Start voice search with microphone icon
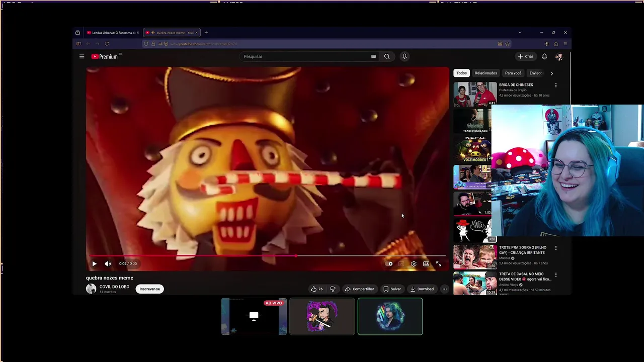This screenshot has height=362, width=644. pos(405,57)
